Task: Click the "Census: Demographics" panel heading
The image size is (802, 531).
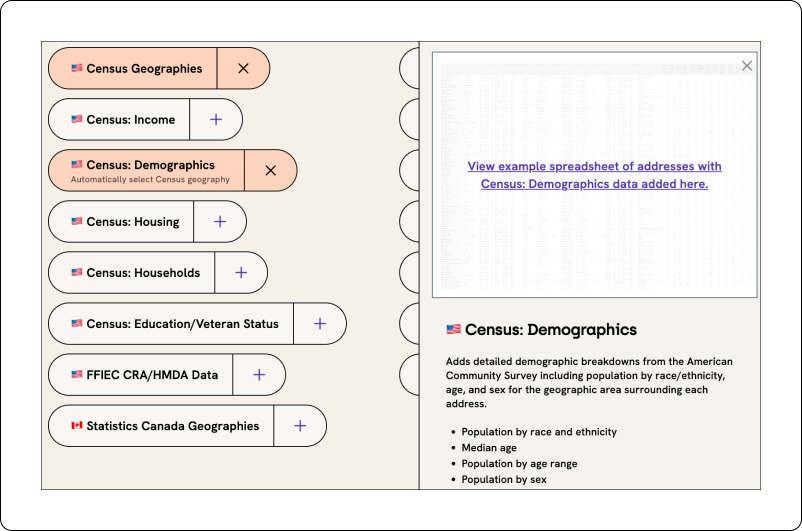Action: tap(551, 330)
